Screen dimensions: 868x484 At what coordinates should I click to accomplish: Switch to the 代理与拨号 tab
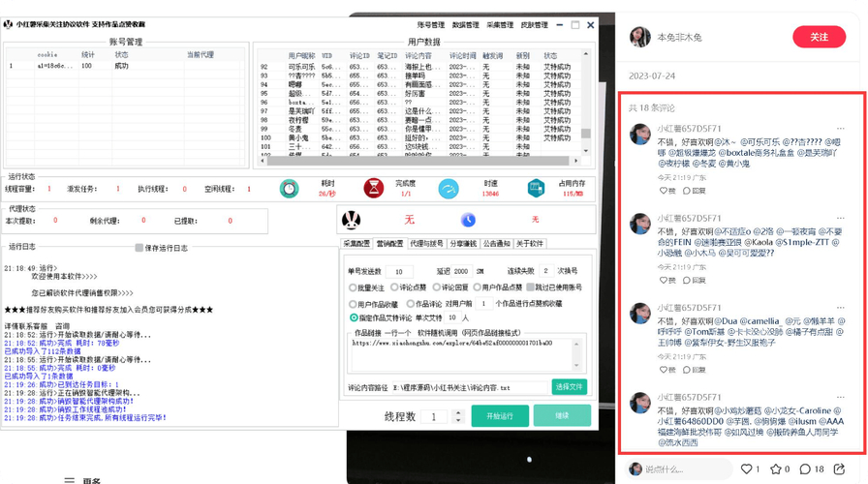[x=426, y=243]
